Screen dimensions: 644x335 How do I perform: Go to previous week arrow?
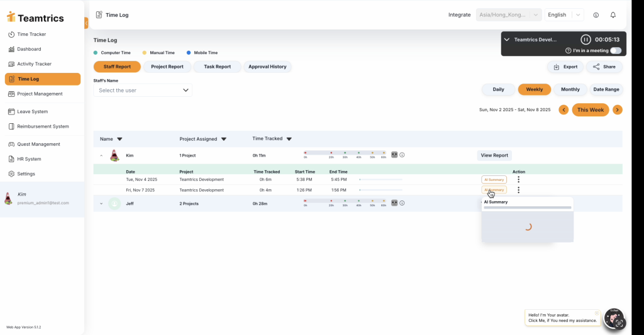click(x=563, y=109)
